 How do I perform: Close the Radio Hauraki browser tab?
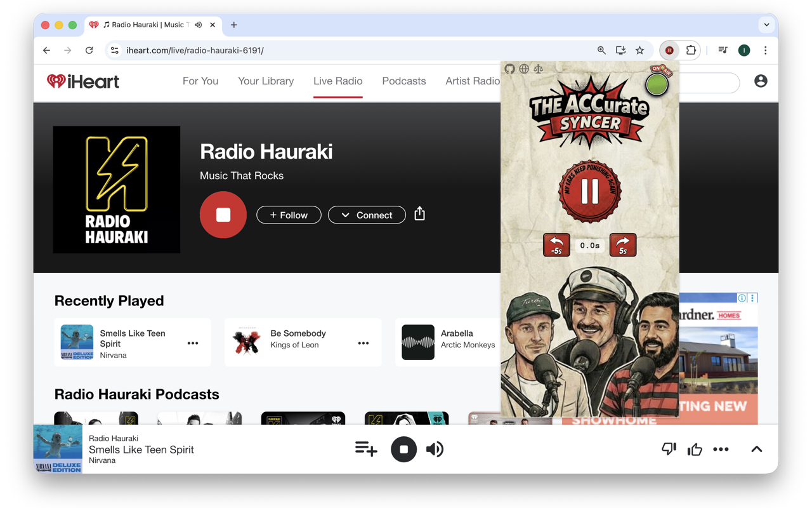pyautogui.click(x=213, y=25)
